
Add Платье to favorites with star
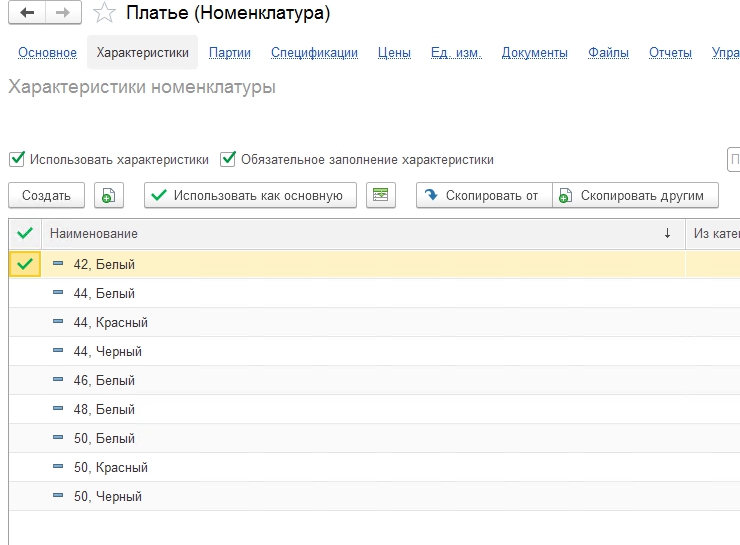102,13
